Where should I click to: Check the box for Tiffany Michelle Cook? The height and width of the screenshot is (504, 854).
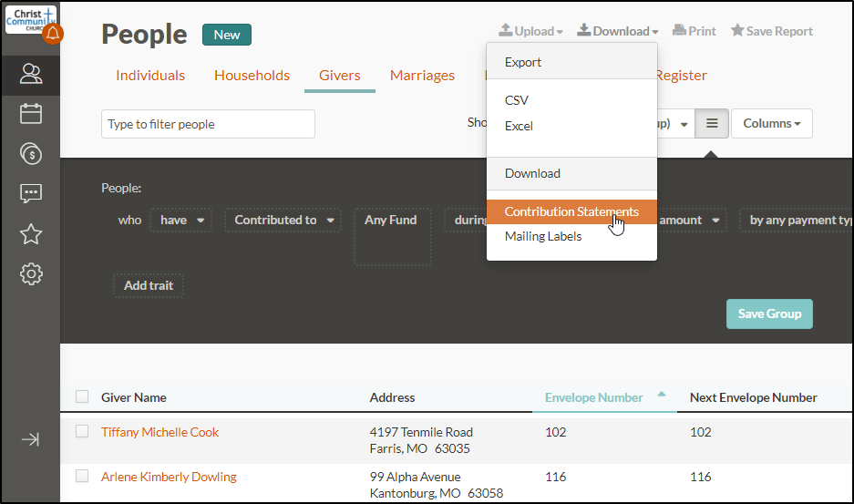pyautogui.click(x=82, y=431)
